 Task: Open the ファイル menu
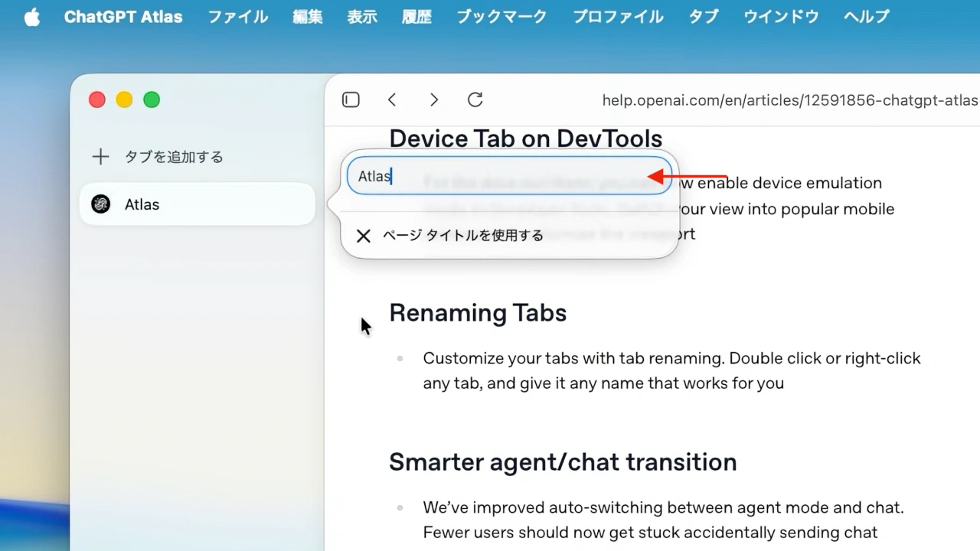pyautogui.click(x=238, y=17)
